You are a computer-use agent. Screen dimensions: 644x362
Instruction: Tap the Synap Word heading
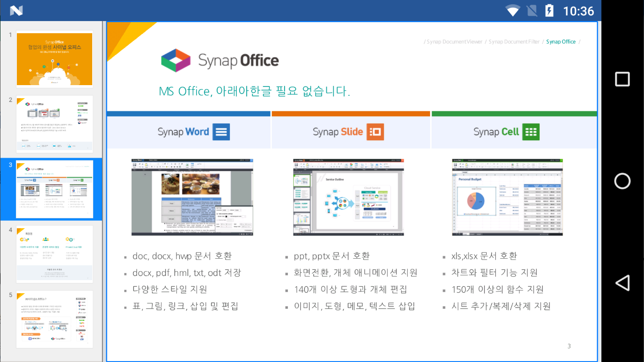[x=183, y=132]
